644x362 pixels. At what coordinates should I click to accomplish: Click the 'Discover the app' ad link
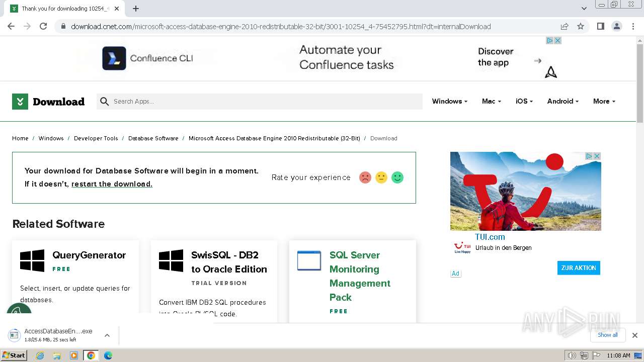[496, 57]
